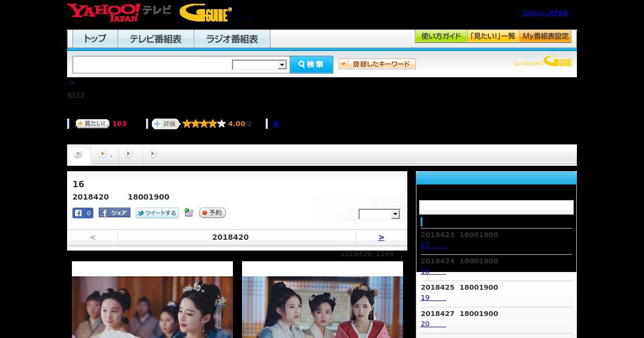The image size is (644, 338).
Task: Open the 「見たい!」一覧 button
Action: (x=493, y=36)
